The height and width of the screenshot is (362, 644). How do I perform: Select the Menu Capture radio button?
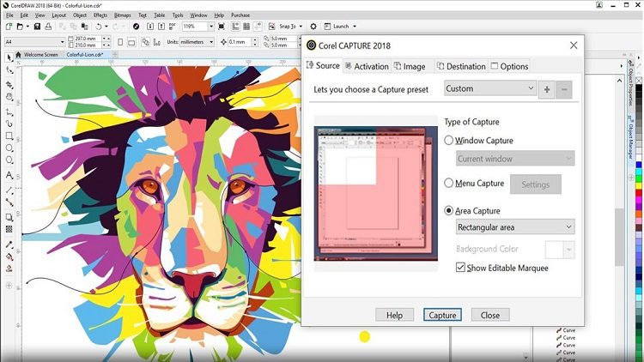448,183
